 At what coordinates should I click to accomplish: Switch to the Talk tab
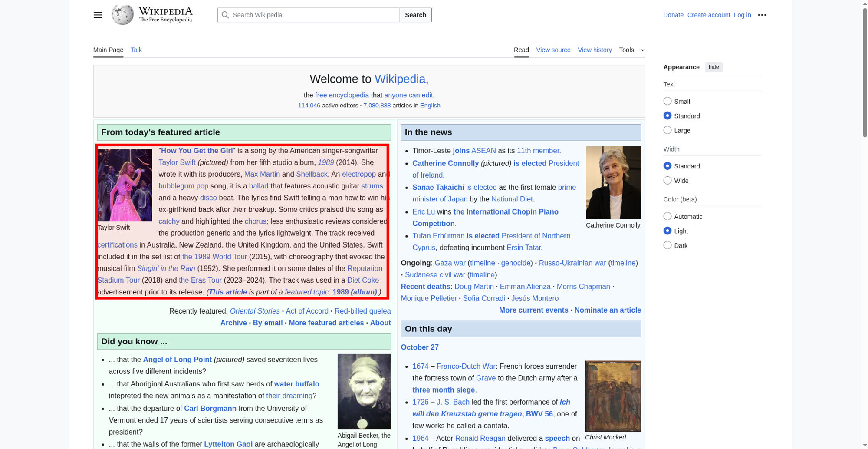point(136,50)
